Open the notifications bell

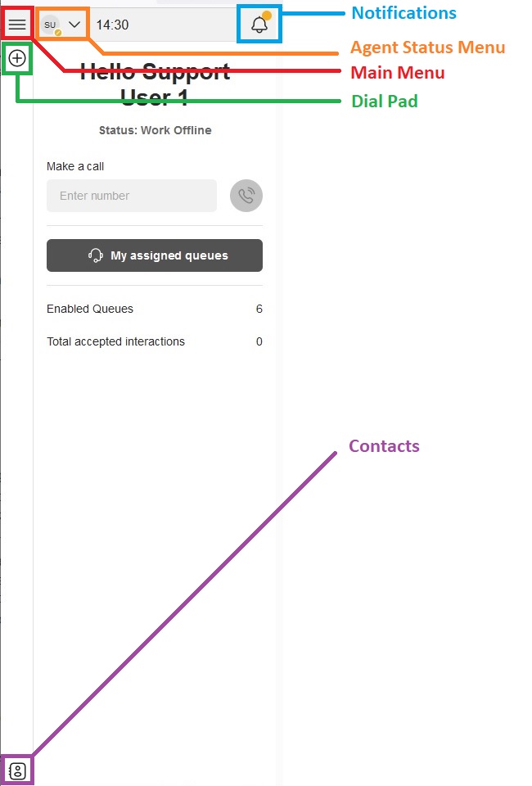[259, 25]
